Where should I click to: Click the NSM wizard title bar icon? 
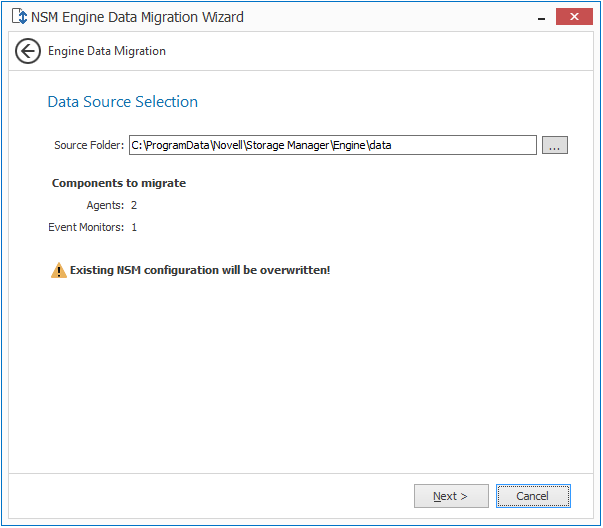[18, 16]
